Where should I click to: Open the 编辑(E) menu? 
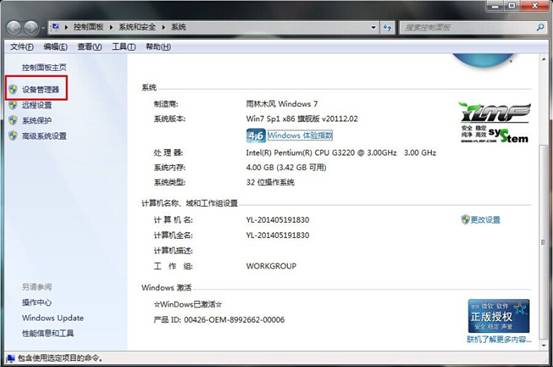(x=55, y=47)
